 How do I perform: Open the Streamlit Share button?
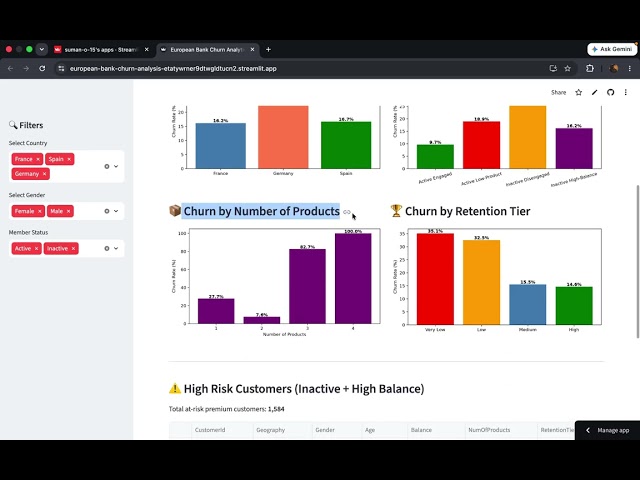(558, 92)
